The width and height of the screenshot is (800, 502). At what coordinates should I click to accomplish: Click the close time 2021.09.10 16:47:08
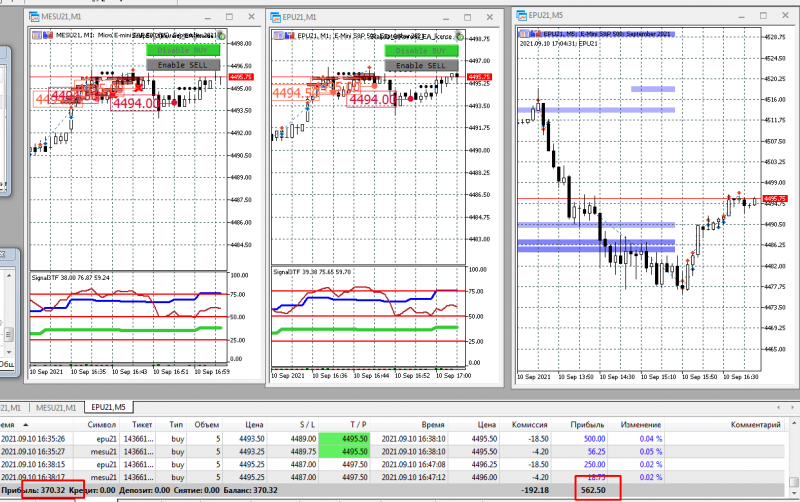413,464
